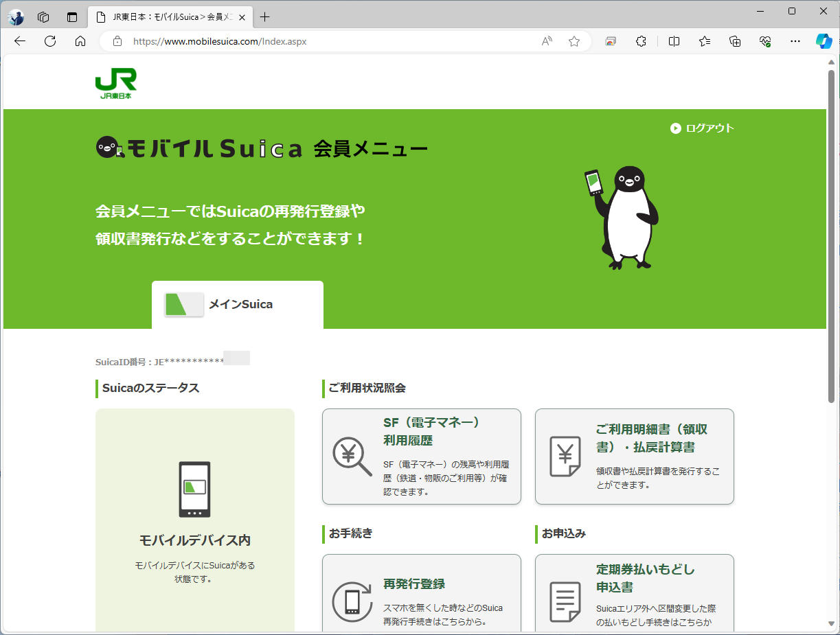840x635 pixels.
Task: Click the JR East logo
Action: pyautogui.click(x=115, y=84)
